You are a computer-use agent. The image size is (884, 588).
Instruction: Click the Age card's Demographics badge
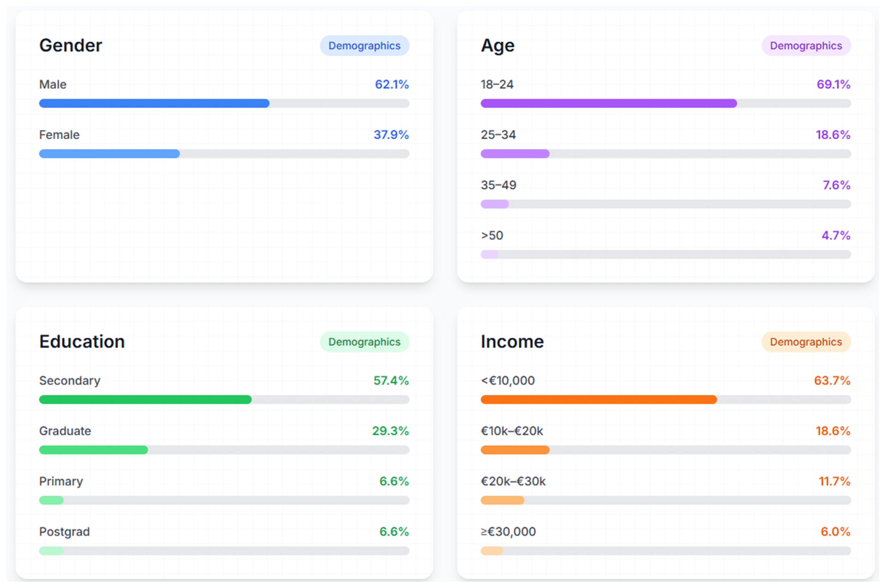(805, 46)
